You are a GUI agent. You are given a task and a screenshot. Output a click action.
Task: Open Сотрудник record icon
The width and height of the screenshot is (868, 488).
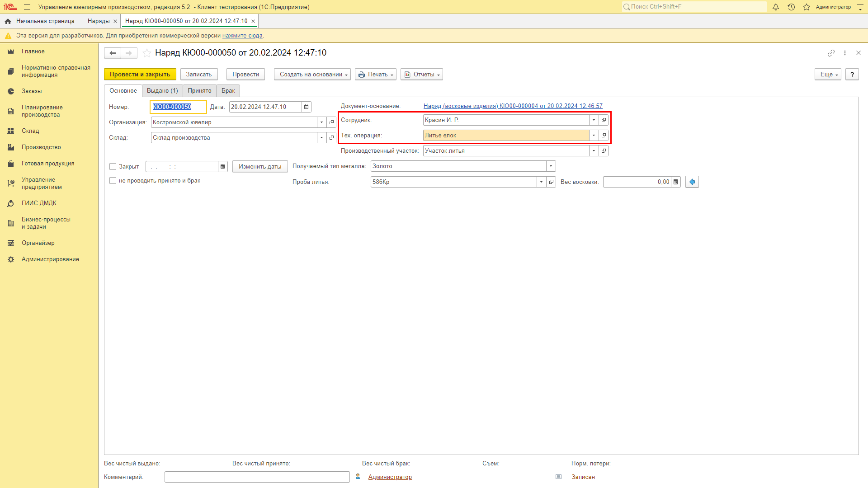point(604,120)
